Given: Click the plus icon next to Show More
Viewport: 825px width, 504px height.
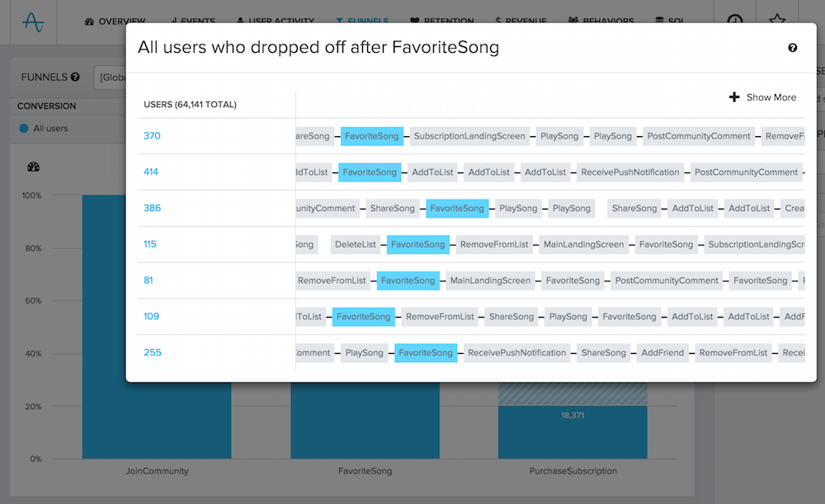Looking at the screenshot, I should point(734,97).
